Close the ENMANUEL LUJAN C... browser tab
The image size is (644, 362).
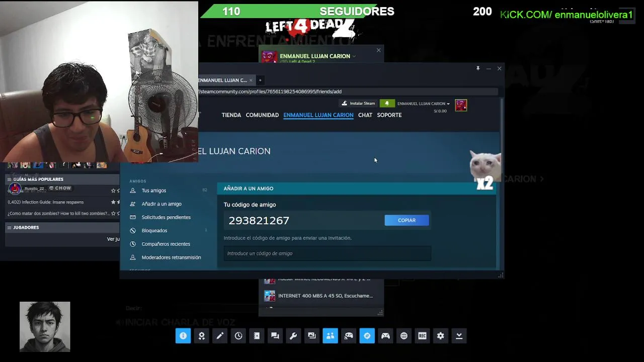coord(251,80)
